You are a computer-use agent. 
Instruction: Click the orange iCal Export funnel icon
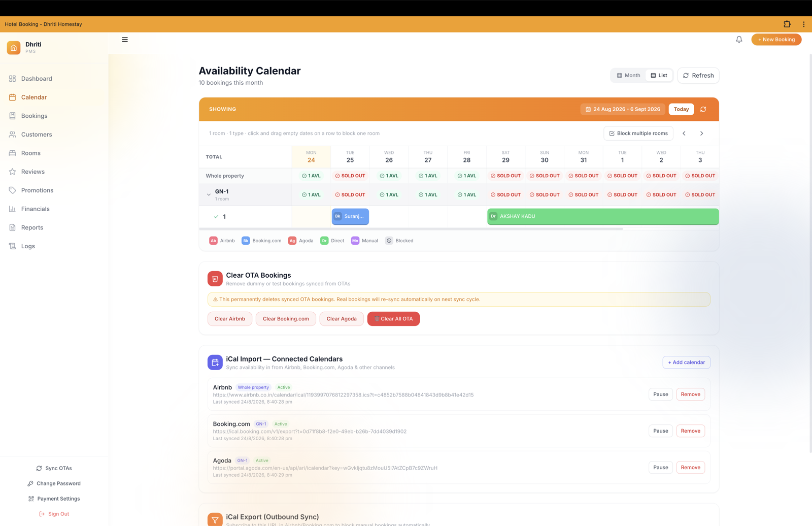[215, 519]
